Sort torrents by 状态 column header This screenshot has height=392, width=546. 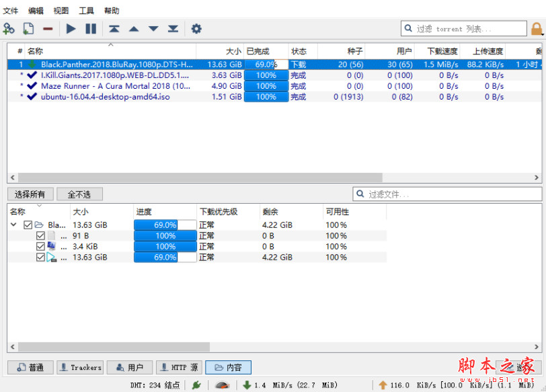pyautogui.click(x=303, y=51)
